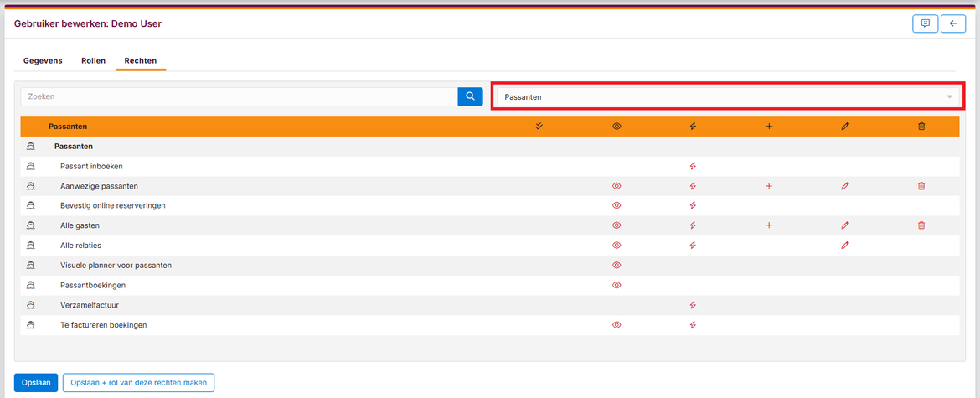Toggle view eye for Passantboekingen

click(616, 285)
